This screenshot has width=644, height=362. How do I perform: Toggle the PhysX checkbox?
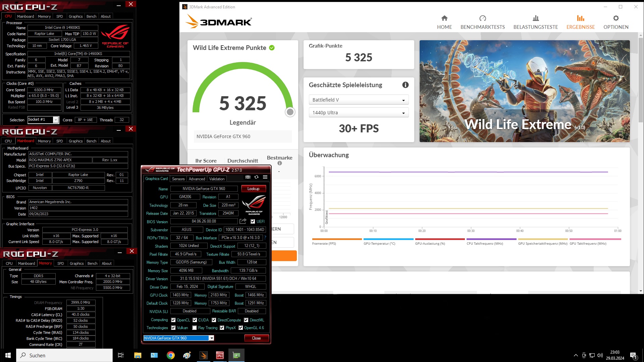click(222, 328)
